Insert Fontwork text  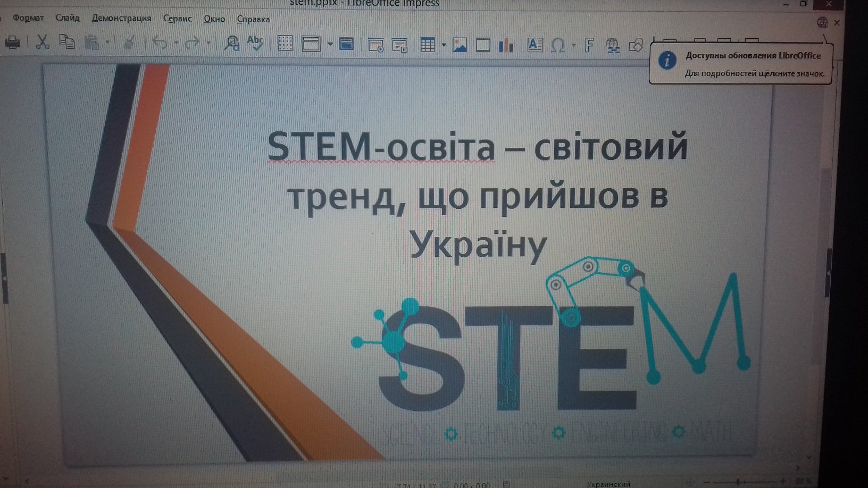coord(589,46)
